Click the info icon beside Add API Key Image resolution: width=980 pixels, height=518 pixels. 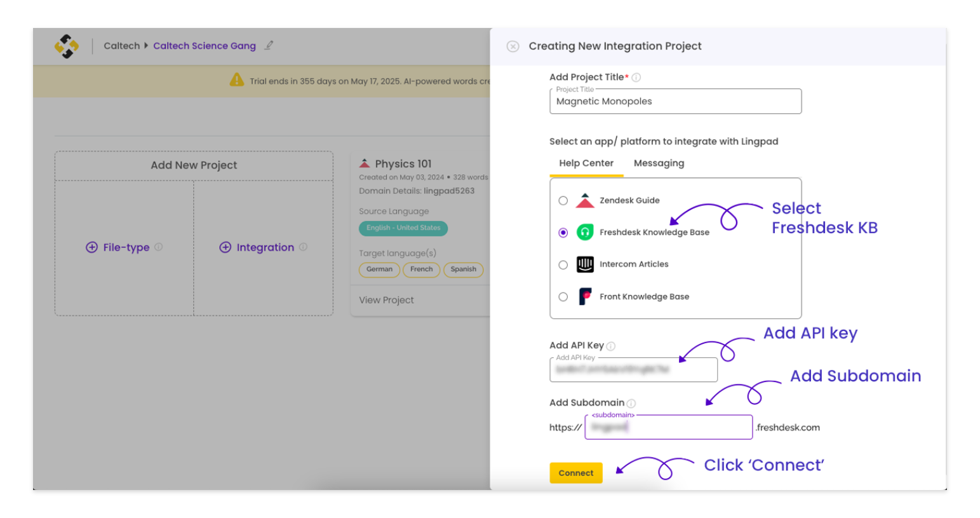point(611,346)
